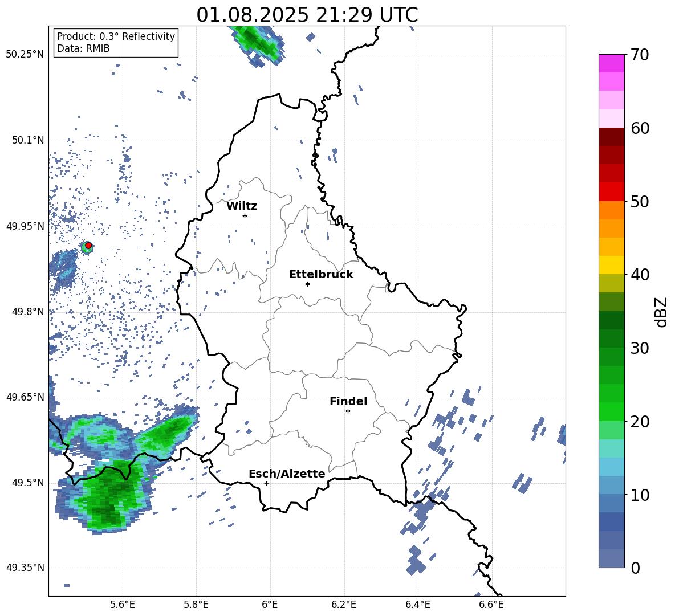Pick the bright red 50 dBZ colorbar segment
675x616 pixels.
[x=612, y=192]
